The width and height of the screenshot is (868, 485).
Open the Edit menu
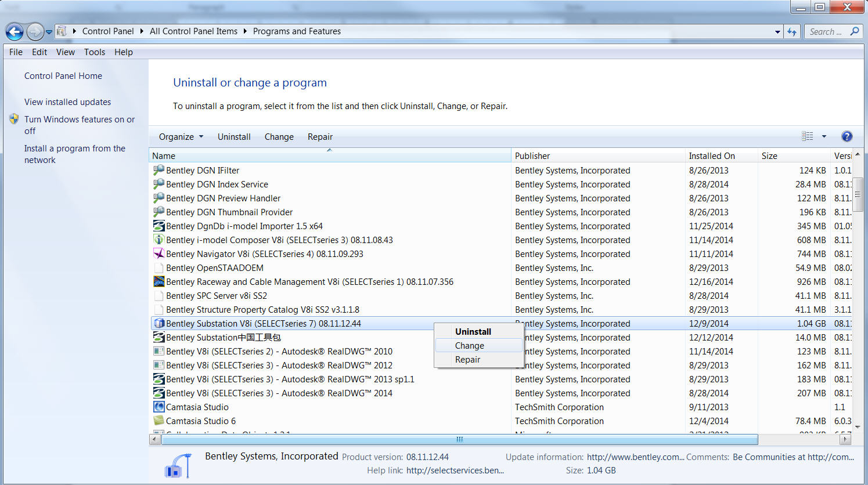[x=39, y=52]
